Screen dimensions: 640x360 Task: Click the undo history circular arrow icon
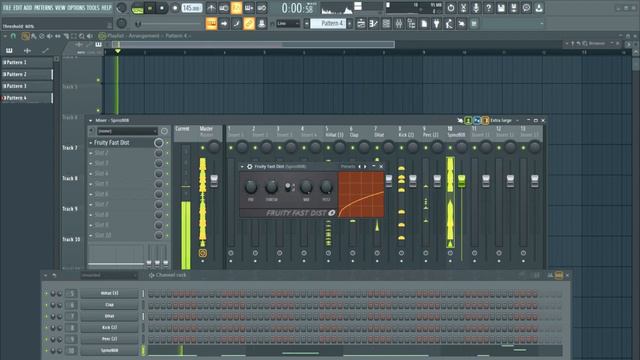point(451,8)
